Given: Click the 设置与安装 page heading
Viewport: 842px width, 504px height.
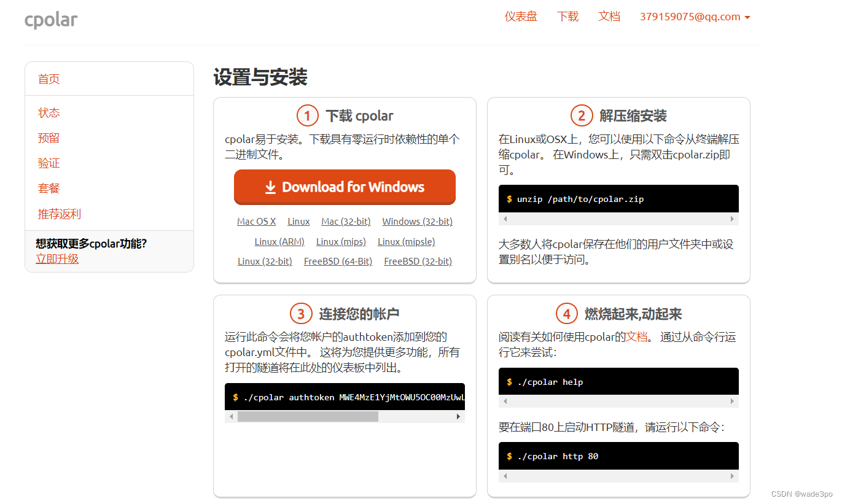Looking at the screenshot, I should (260, 78).
